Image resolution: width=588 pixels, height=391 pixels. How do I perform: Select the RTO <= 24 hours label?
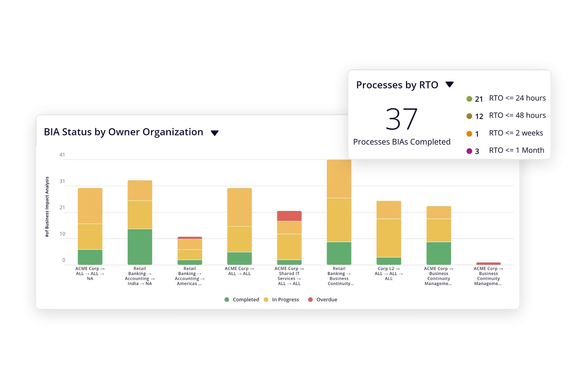click(517, 98)
